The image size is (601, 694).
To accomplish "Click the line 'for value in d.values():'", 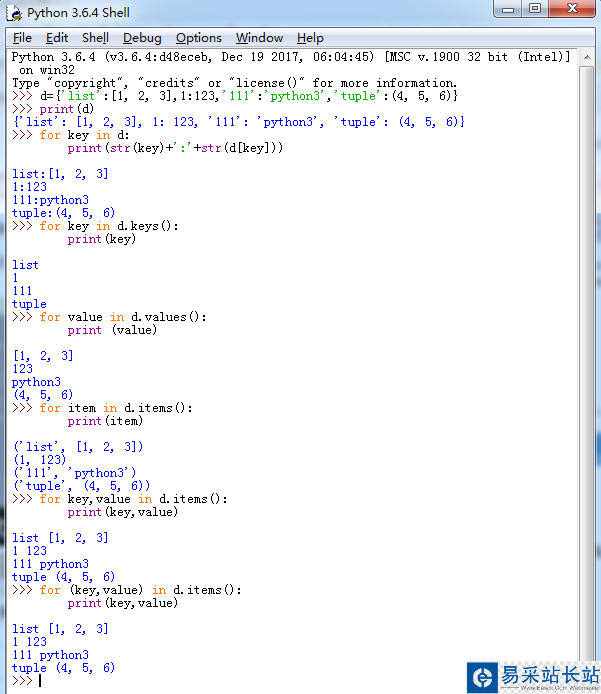I will point(123,317).
